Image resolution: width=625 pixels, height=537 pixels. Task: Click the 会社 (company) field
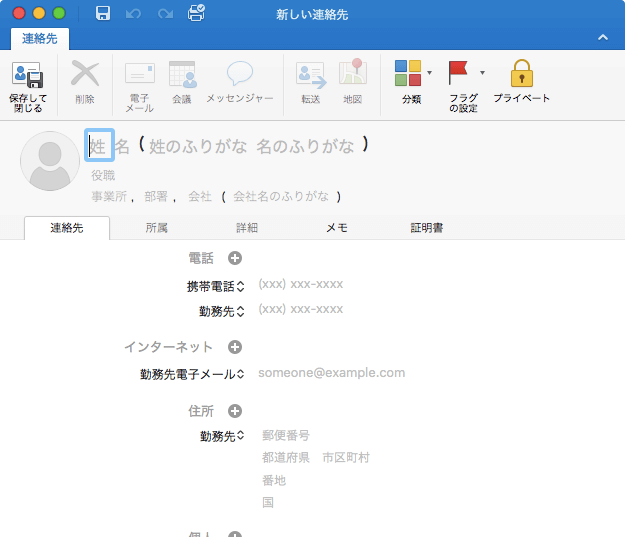(200, 196)
